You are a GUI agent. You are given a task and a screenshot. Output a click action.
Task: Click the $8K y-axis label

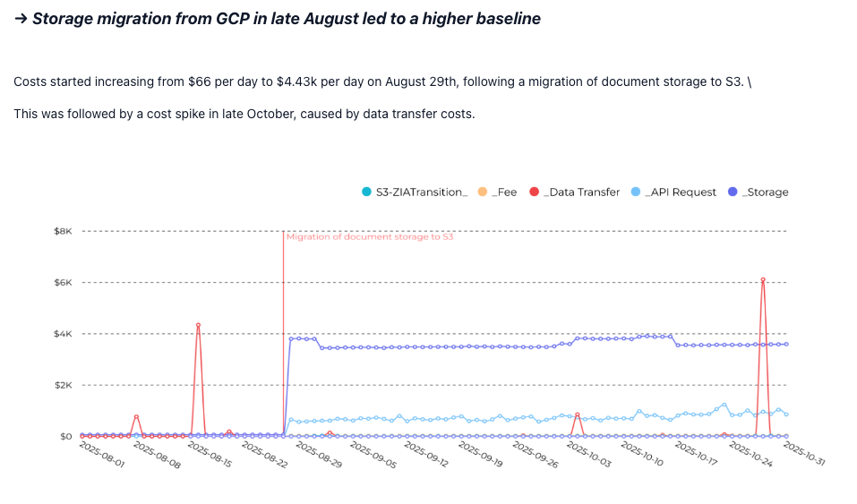pyautogui.click(x=62, y=232)
